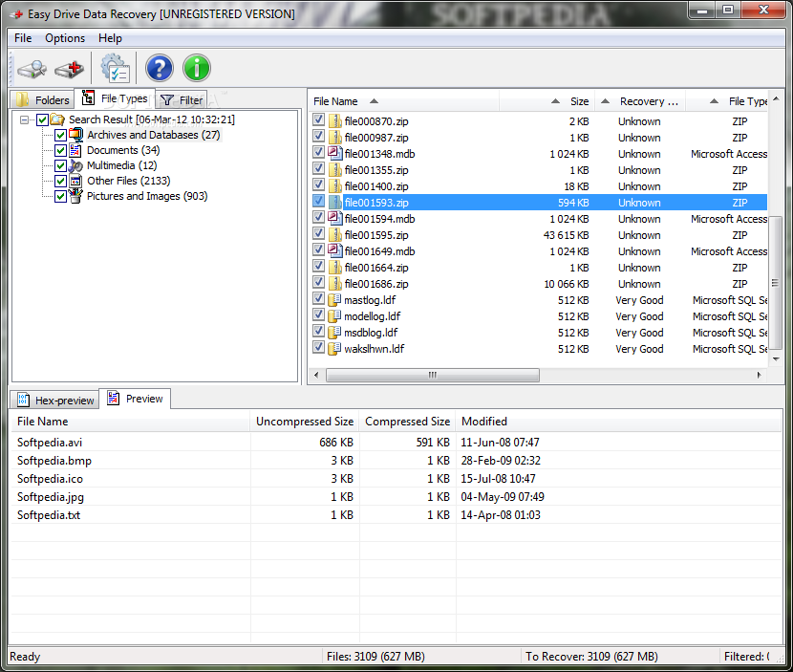
Task: Uncheck the file001355.zip checkbox
Action: pyautogui.click(x=318, y=169)
